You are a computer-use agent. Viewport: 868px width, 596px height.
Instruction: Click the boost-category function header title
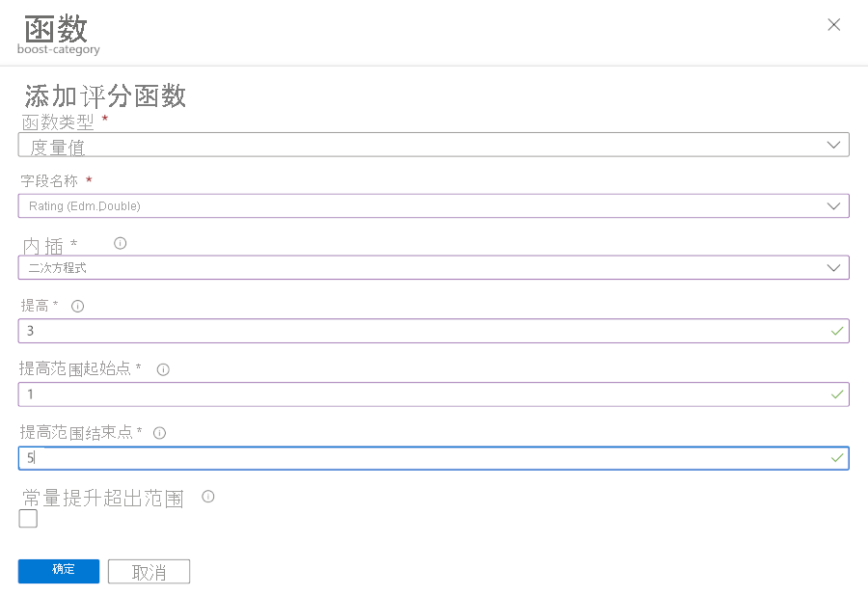click(58, 35)
